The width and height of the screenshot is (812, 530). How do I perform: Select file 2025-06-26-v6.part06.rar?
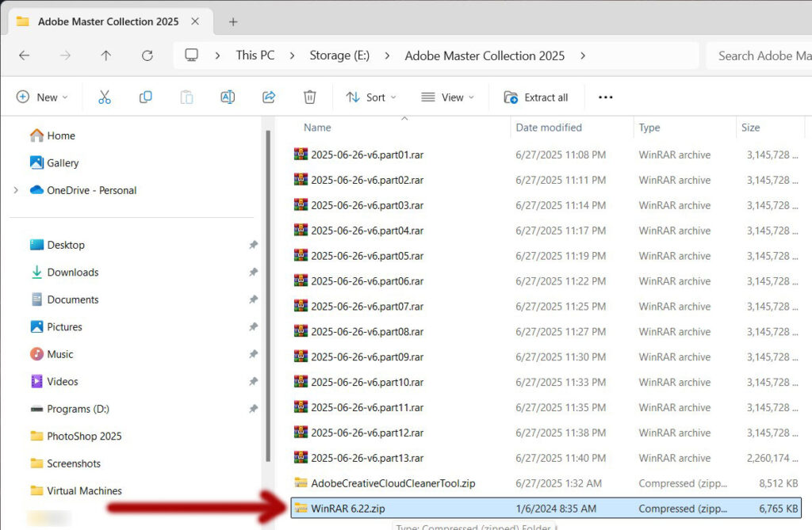[x=546, y=281]
